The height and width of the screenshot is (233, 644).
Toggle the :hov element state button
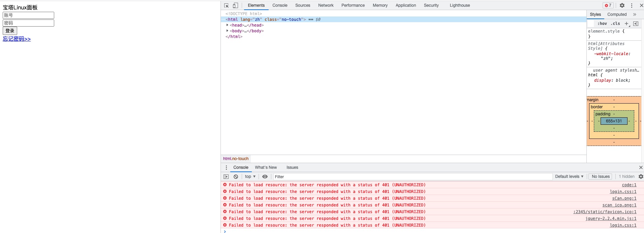[602, 24]
